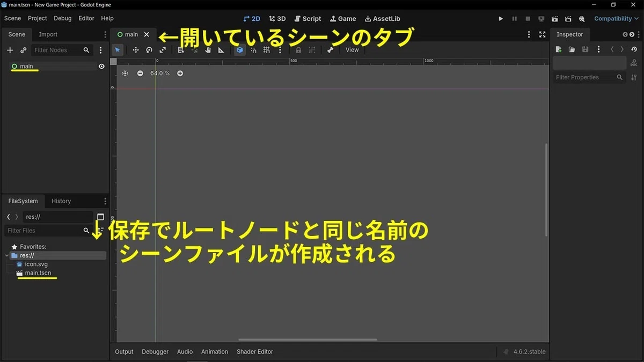The width and height of the screenshot is (644, 362).
Task: Lock the selected node
Action: [x=298, y=50]
